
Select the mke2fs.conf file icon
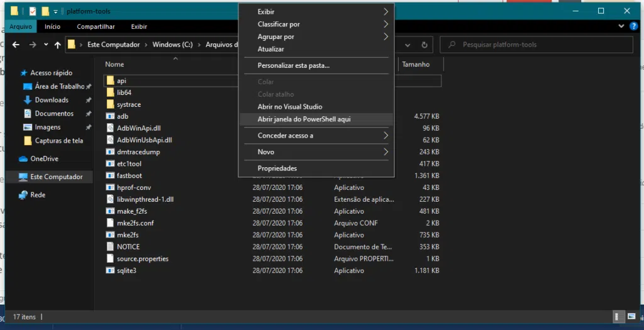[x=110, y=223]
